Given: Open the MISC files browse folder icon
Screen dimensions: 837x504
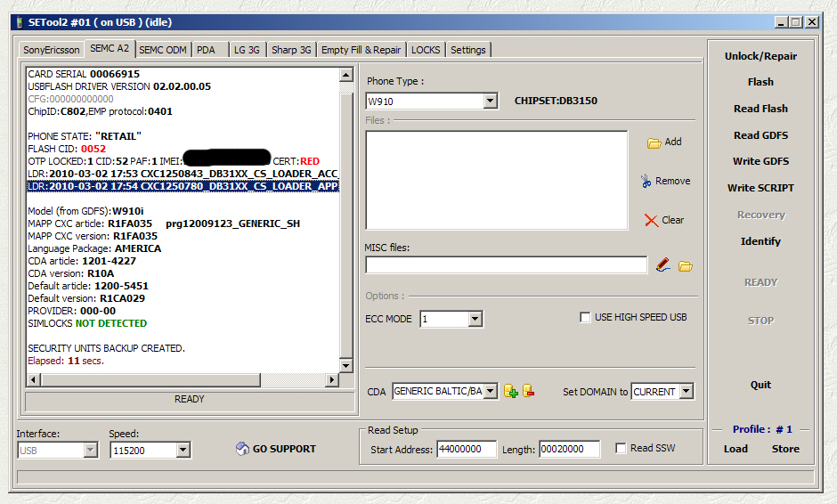Looking at the screenshot, I should [x=685, y=265].
